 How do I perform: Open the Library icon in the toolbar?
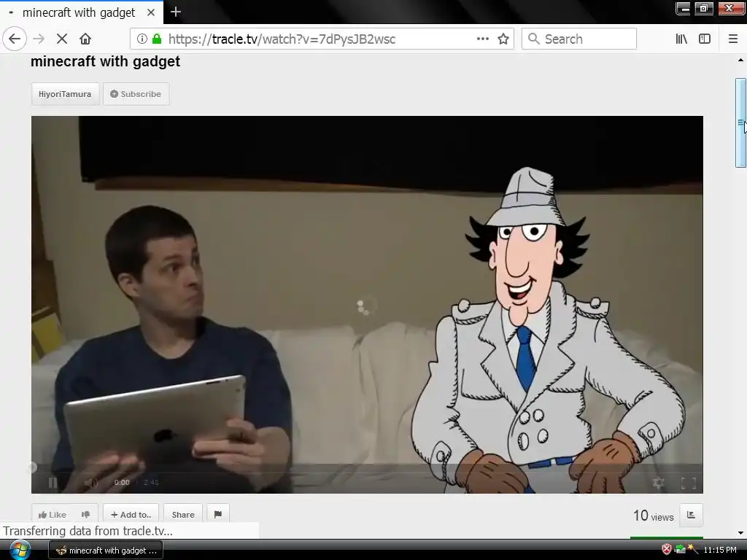point(681,39)
